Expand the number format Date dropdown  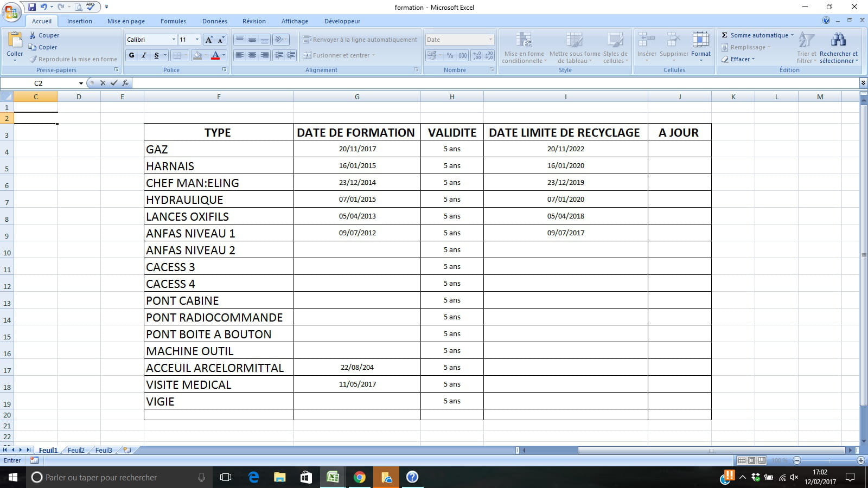[490, 40]
